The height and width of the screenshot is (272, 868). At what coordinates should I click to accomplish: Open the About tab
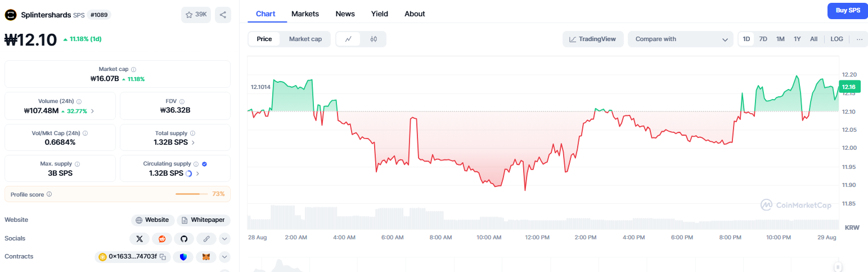pyautogui.click(x=415, y=14)
